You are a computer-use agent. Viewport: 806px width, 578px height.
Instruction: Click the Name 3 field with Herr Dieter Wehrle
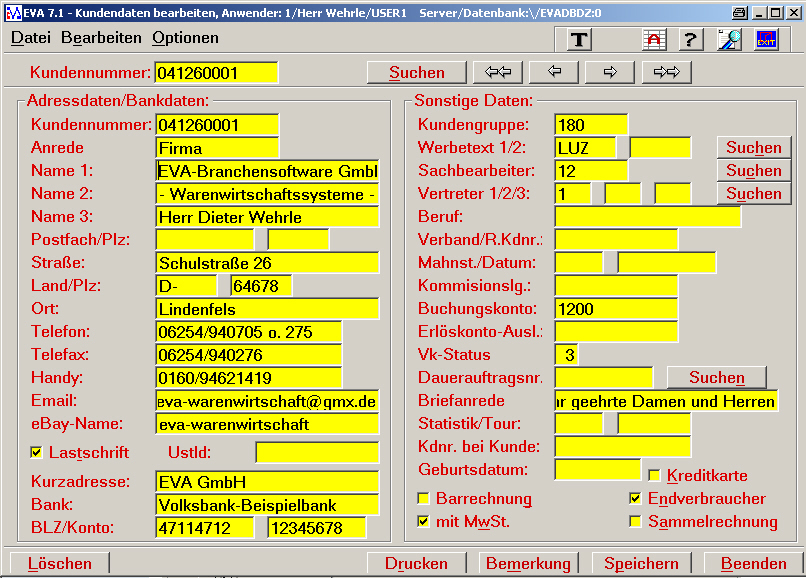[x=267, y=217]
